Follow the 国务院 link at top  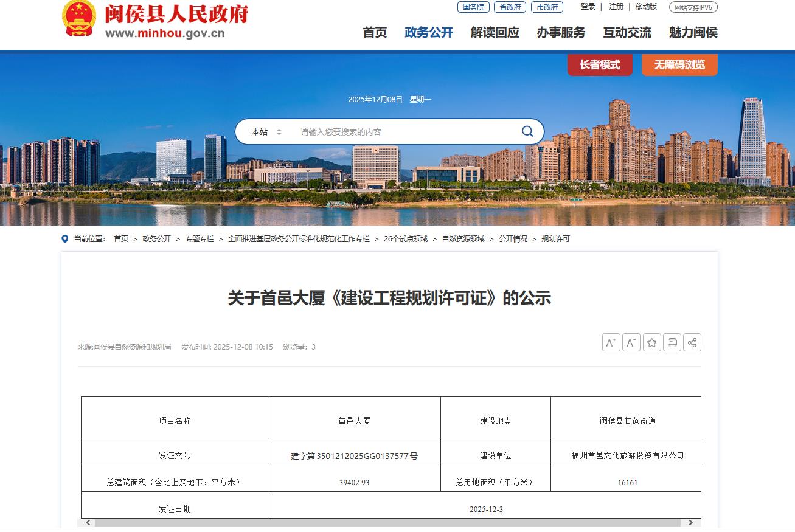[x=473, y=7]
